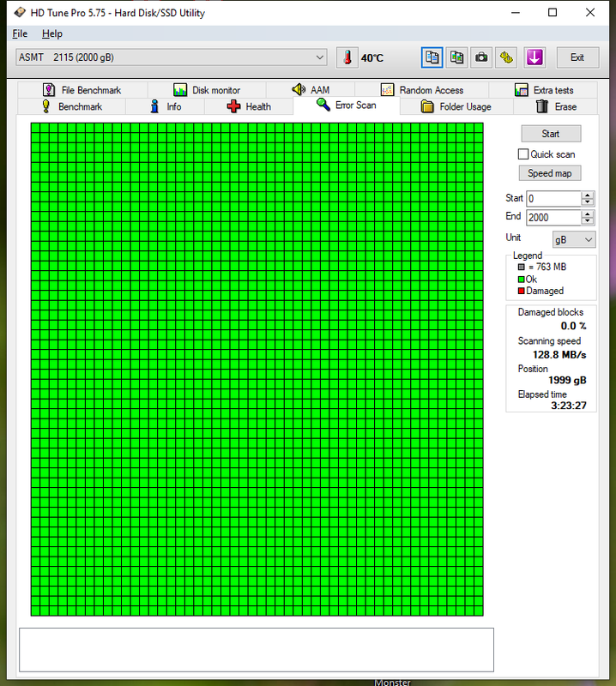Click the Start scan button
This screenshot has width=616, height=686.
click(551, 134)
